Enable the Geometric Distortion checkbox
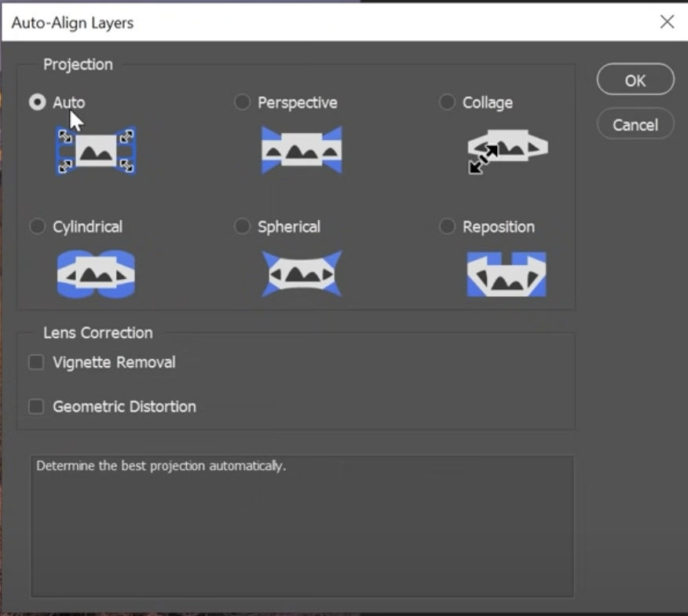The image size is (688, 616). (36, 407)
